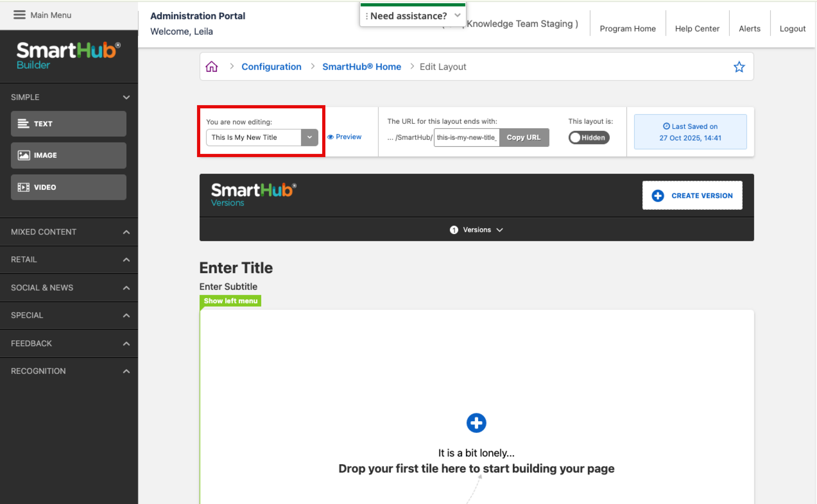
Task: Toggle the Hidden layout switch
Action: 589,138
